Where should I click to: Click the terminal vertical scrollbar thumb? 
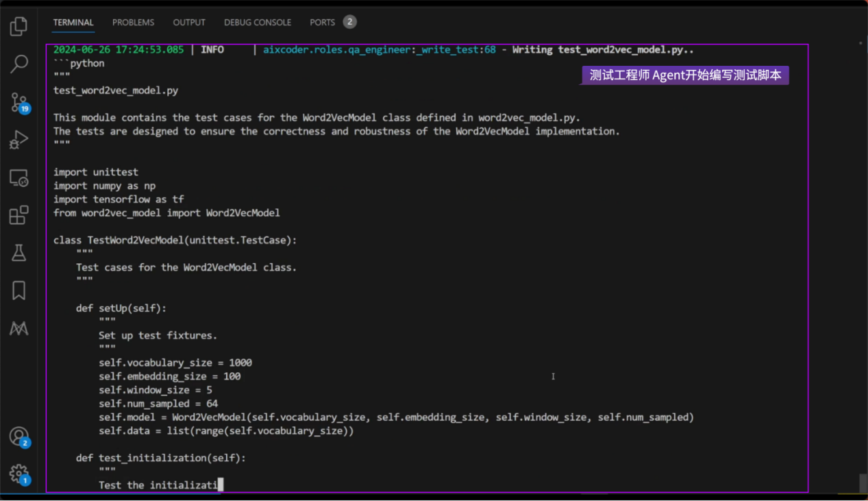pos(863,483)
